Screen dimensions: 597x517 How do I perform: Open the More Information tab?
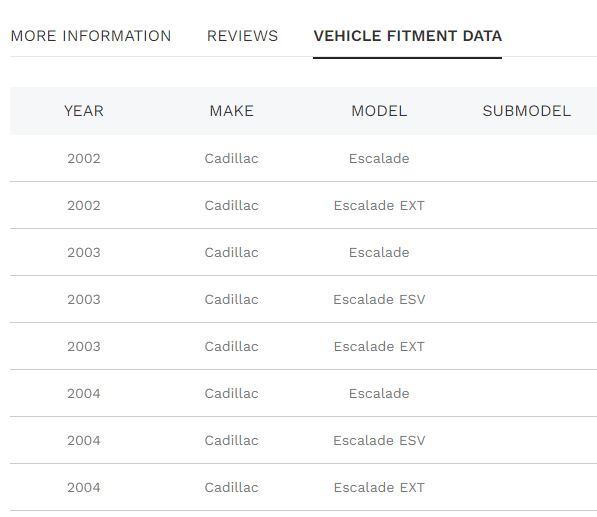pyautogui.click(x=91, y=36)
